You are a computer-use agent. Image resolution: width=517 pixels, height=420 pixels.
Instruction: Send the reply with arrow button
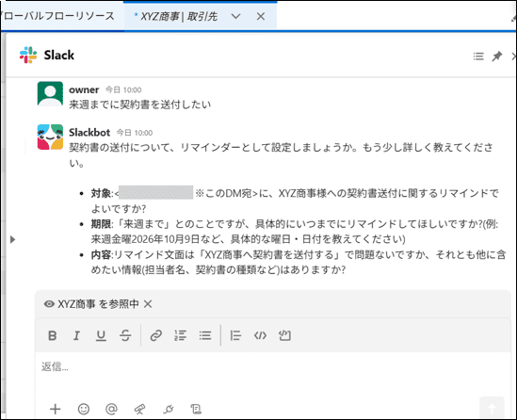tap(492, 408)
